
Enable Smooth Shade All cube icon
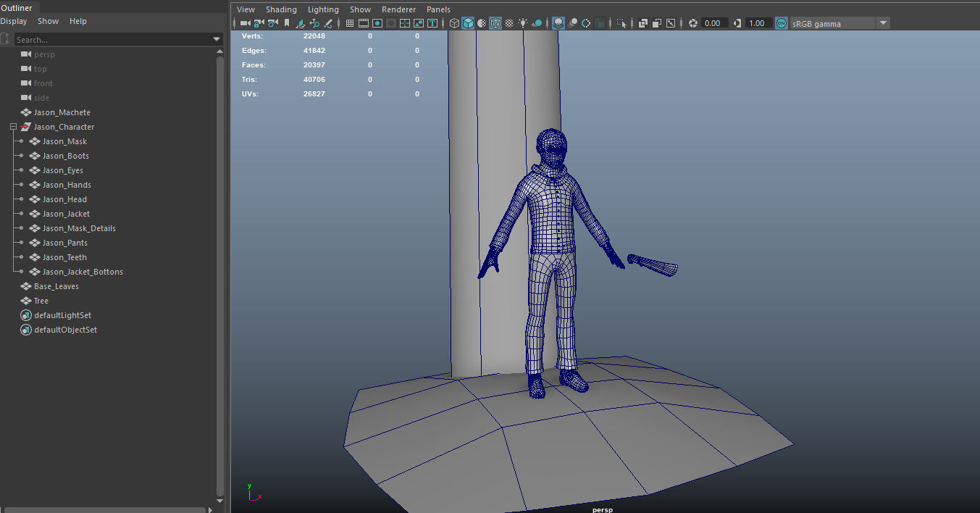[468, 23]
